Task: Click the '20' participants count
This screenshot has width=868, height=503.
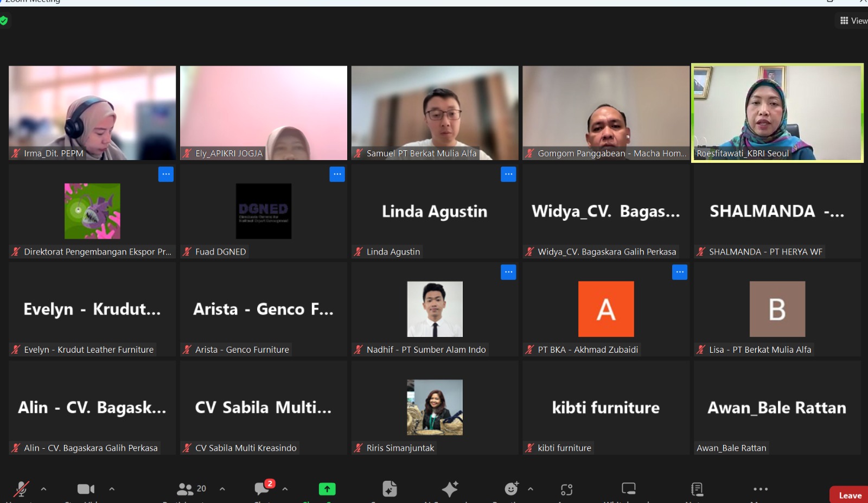Action: click(201, 489)
